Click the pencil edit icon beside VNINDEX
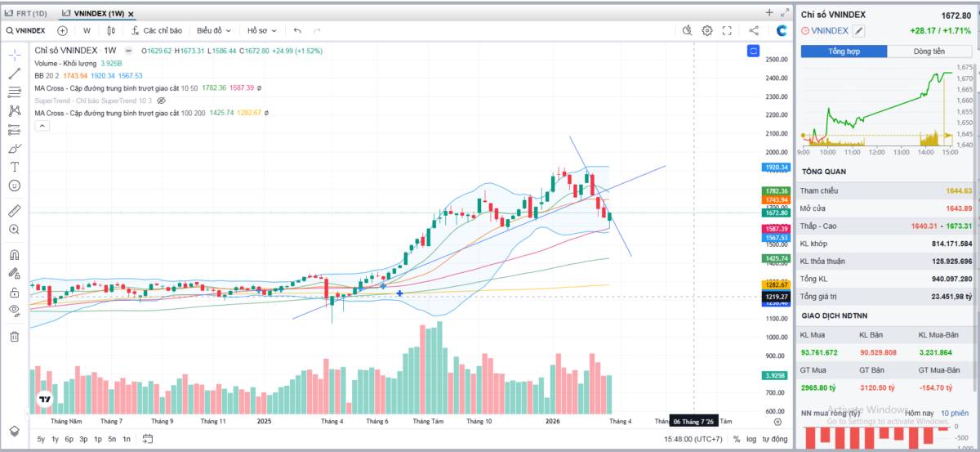 [x=858, y=31]
